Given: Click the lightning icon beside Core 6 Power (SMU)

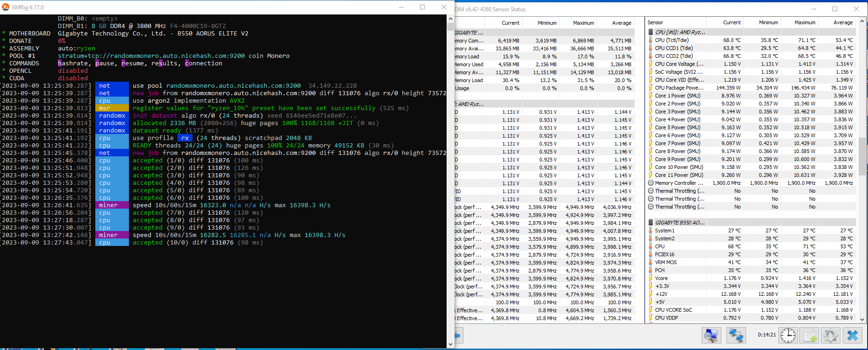Looking at the screenshot, I should point(650,135).
